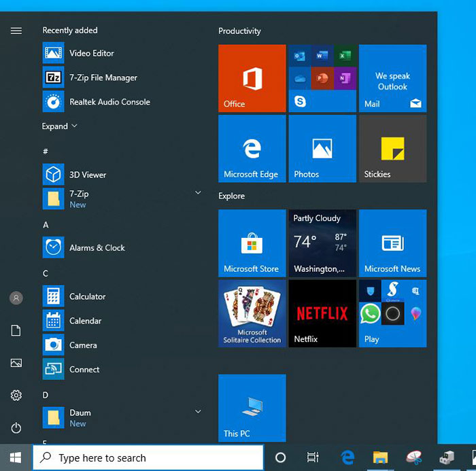Open Outlook from the Office apps tile
The image size is (476, 471).
pyautogui.click(x=300, y=56)
